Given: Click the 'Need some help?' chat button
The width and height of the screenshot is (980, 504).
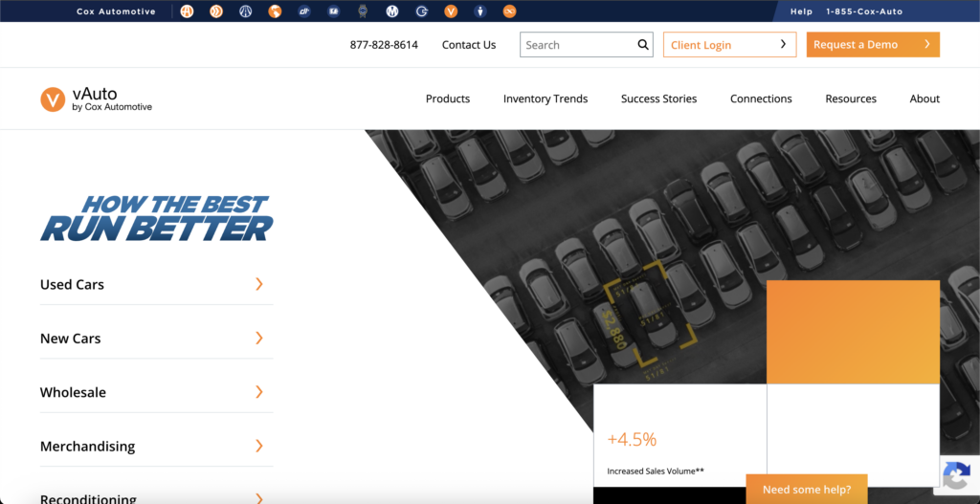Looking at the screenshot, I should 806,489.
